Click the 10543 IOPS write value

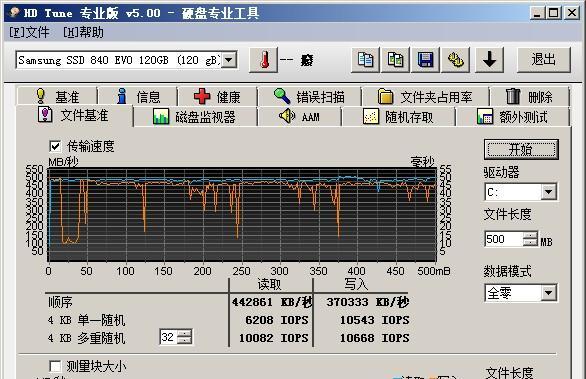pyautogui.click(x=374, y=320)
